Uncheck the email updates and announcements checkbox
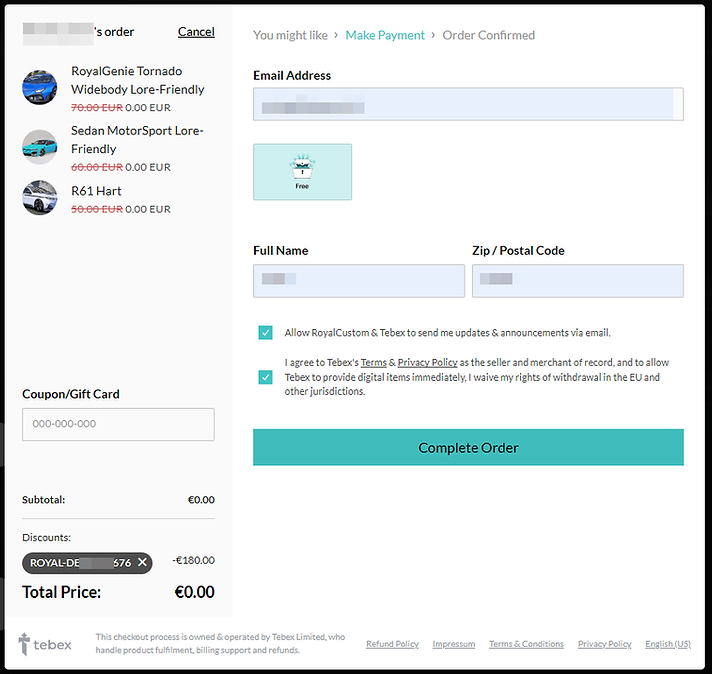712x674 pixels. (x=266, y=332)
